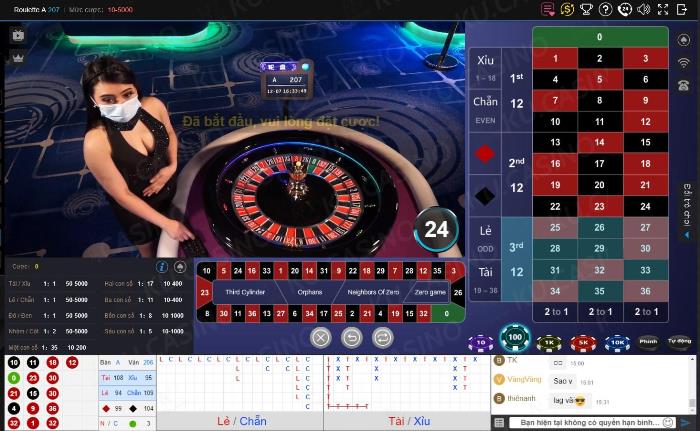Click VàngVàng username in chat
This screenshot has height=431, width=700.
point(524,379)
